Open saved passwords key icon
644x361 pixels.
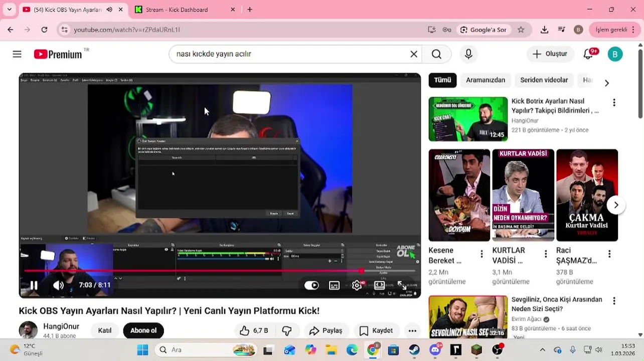tap(446, 30)
